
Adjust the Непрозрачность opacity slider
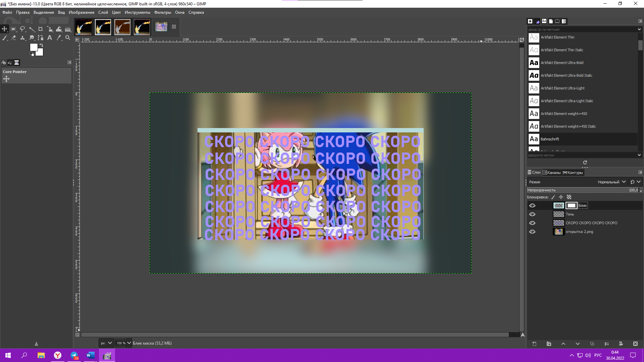(583, 190)
